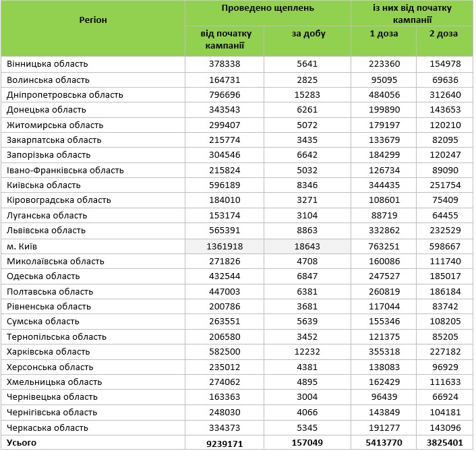Select second-dose value 89090
Viewport: 476px width, 451px height.
(x=446, y=171)
